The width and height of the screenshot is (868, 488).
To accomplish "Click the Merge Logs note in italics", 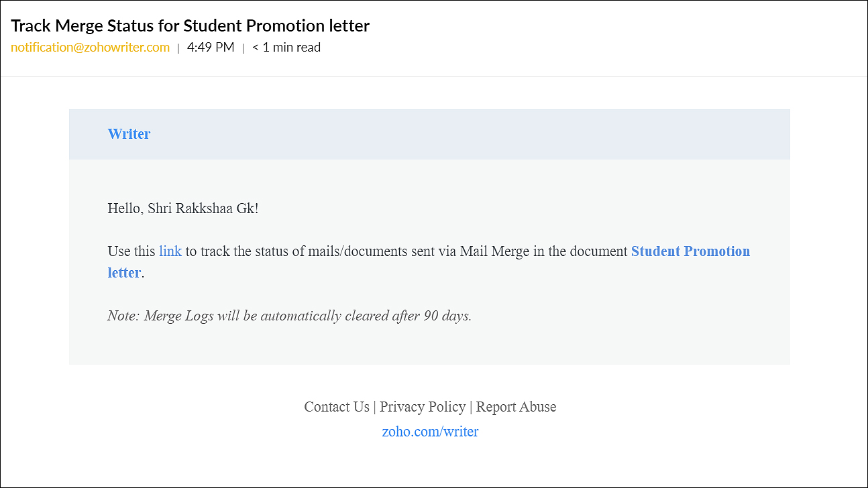I will coord(290,316).
